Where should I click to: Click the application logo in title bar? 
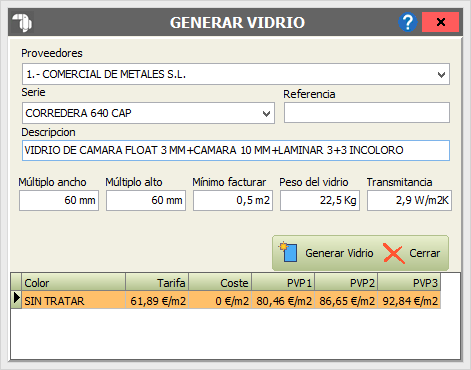tap(22, 22)
